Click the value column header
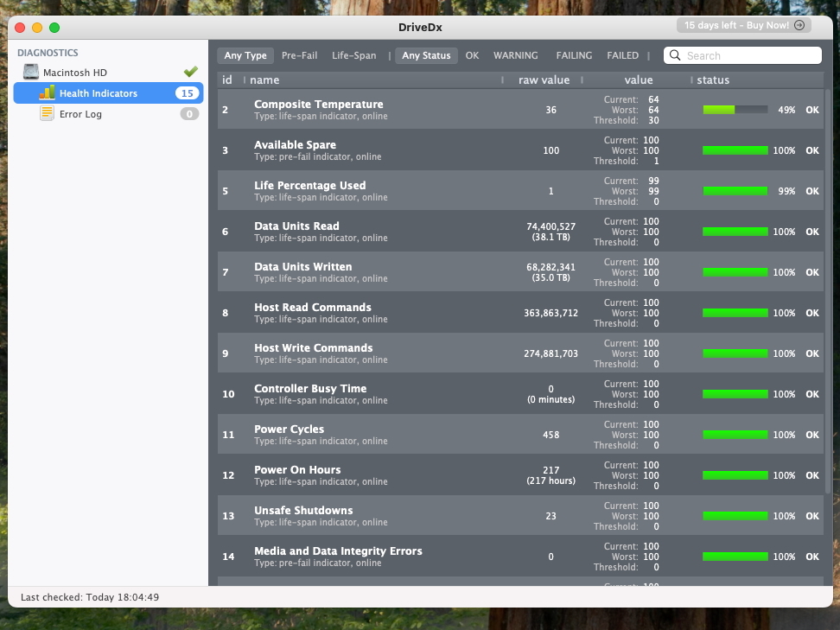 [x=639, y=80]
